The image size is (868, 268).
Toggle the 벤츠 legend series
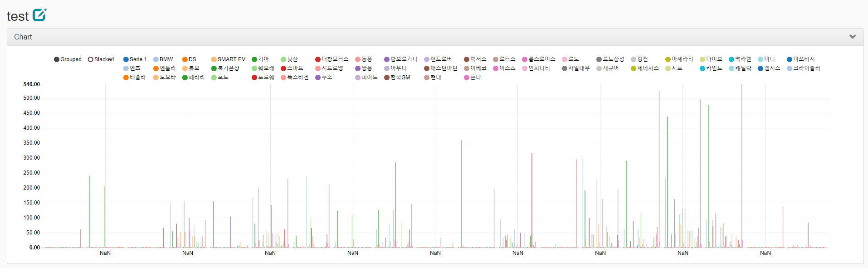click(132, 68)
